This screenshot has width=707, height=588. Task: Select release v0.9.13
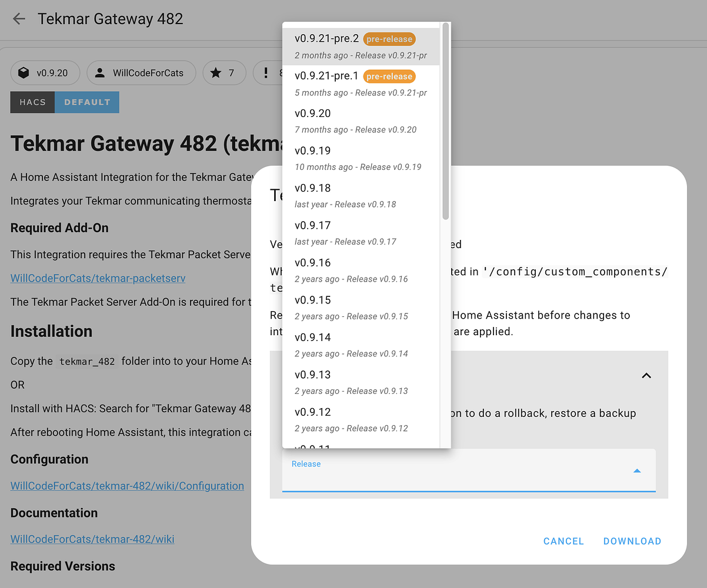pos(361,383)
